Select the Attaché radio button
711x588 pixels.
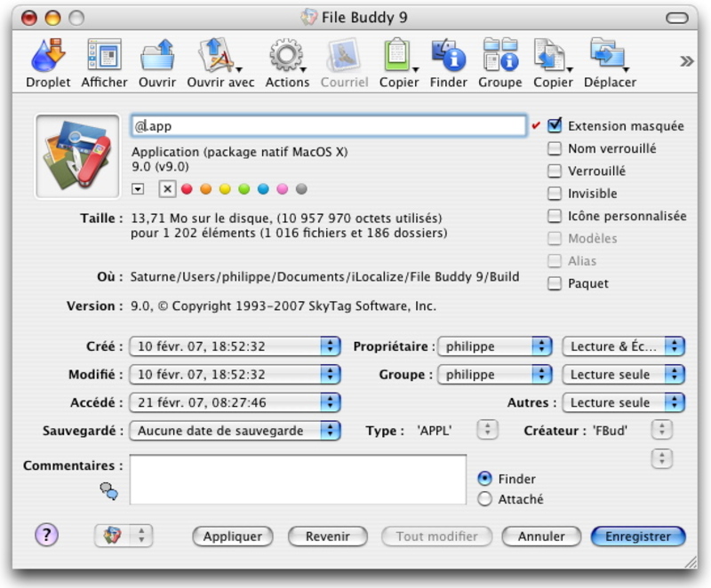(484, 499)
